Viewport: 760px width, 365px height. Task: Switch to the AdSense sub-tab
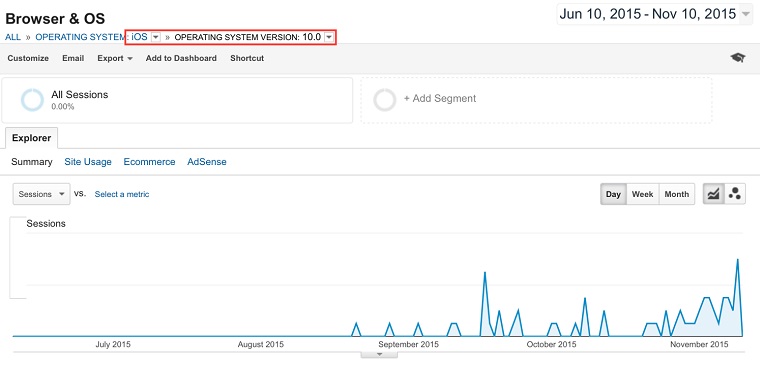click(x=207, y=162)
